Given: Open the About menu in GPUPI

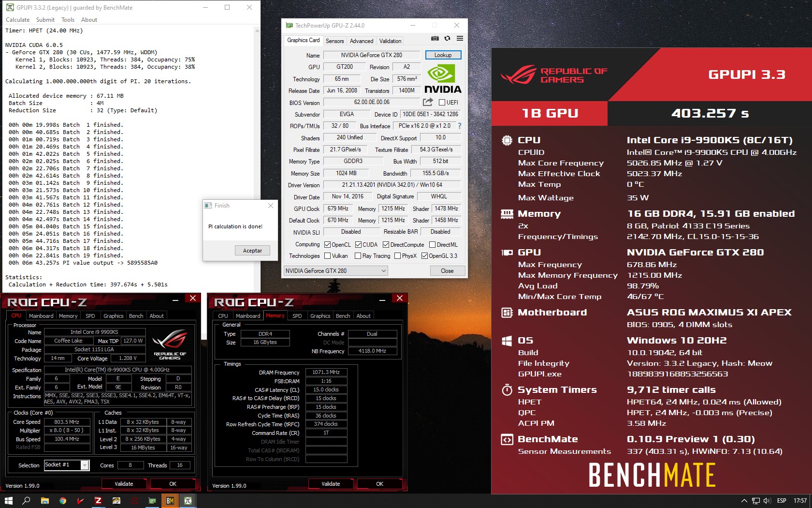Looking at the screenshot, I should point(89,20).
